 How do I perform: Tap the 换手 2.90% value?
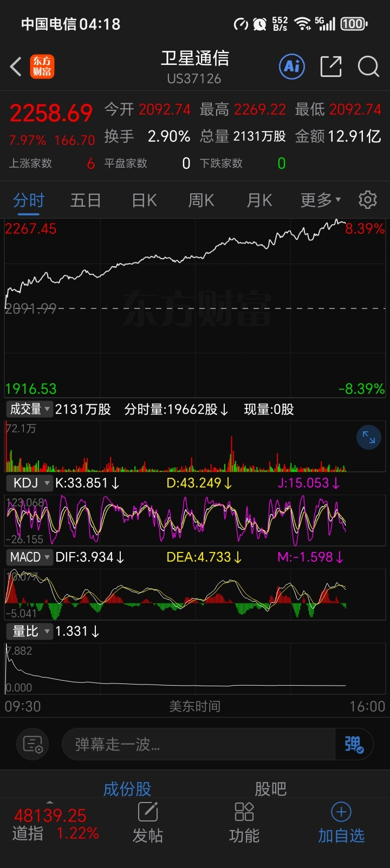[169, 136]
